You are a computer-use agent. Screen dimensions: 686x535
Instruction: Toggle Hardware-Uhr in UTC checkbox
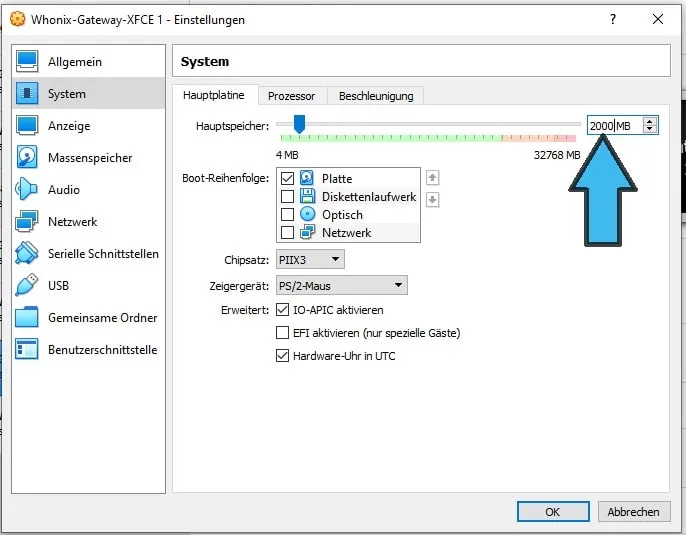tap(283, 356)
